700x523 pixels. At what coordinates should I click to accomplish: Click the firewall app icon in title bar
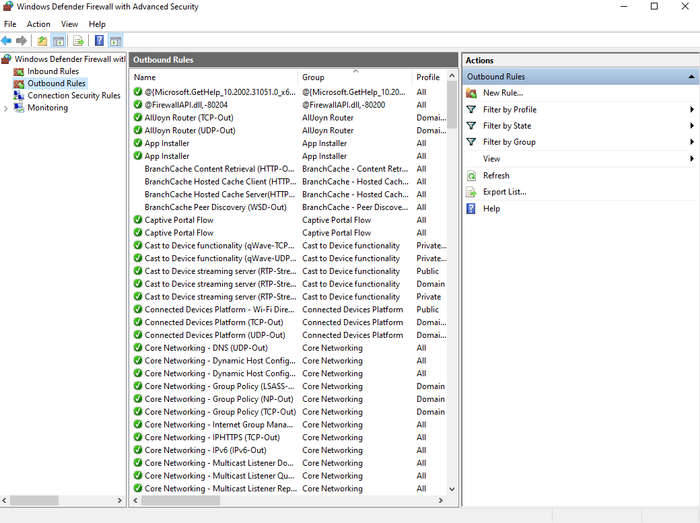(x=8, y=6)
